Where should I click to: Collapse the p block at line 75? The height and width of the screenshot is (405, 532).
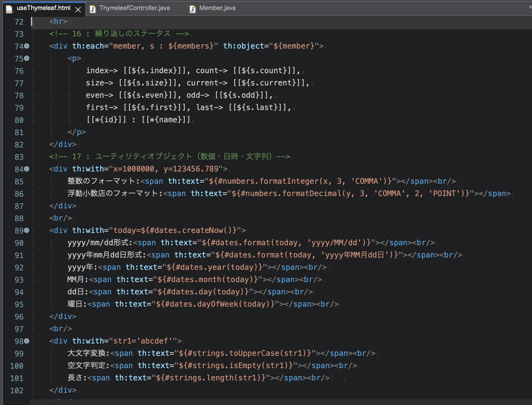pos(27,58)
